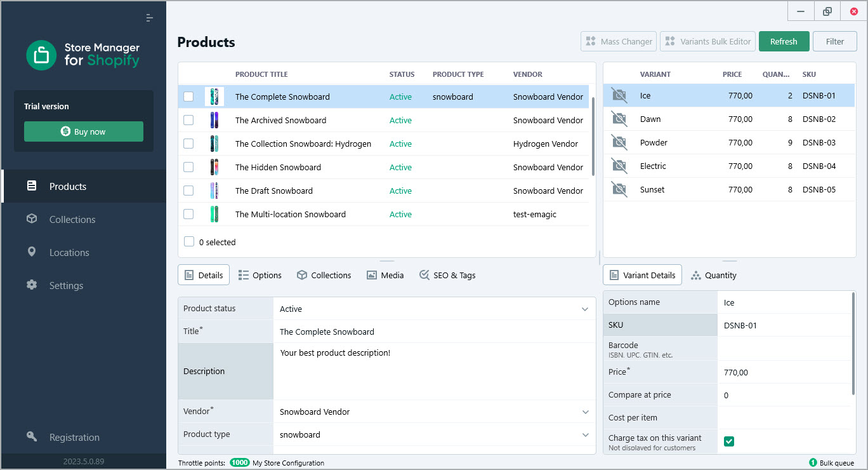Click the no-image icon for Electric variant
The image size is (868, 470).
tap(619, 166)
